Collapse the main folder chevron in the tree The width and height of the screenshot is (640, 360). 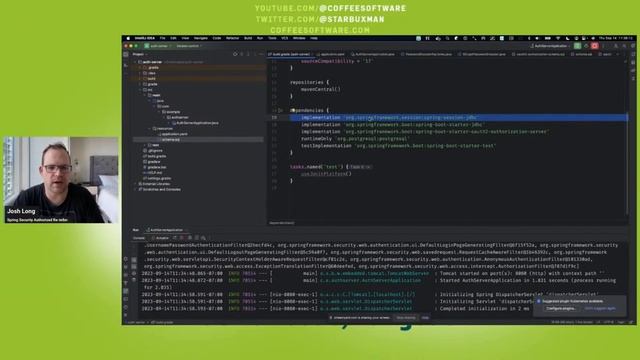click(x=145, y=95)
